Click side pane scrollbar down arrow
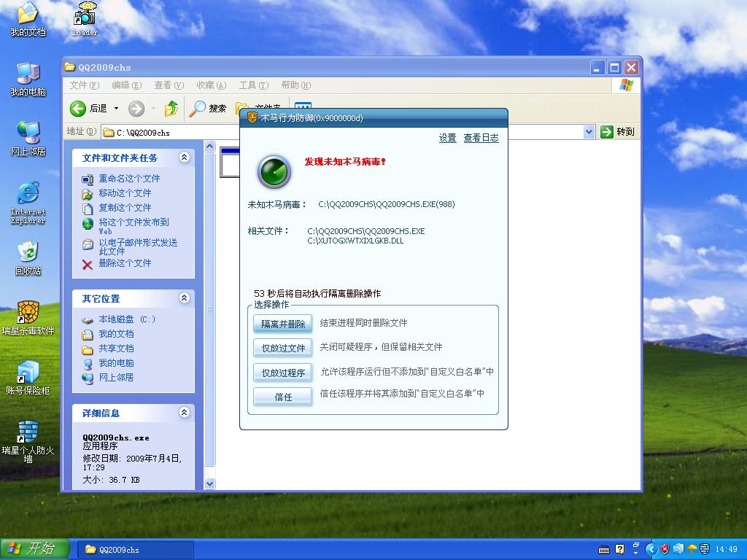The height and width of the screenshot is (560, 747). click(x=209, y=483)
